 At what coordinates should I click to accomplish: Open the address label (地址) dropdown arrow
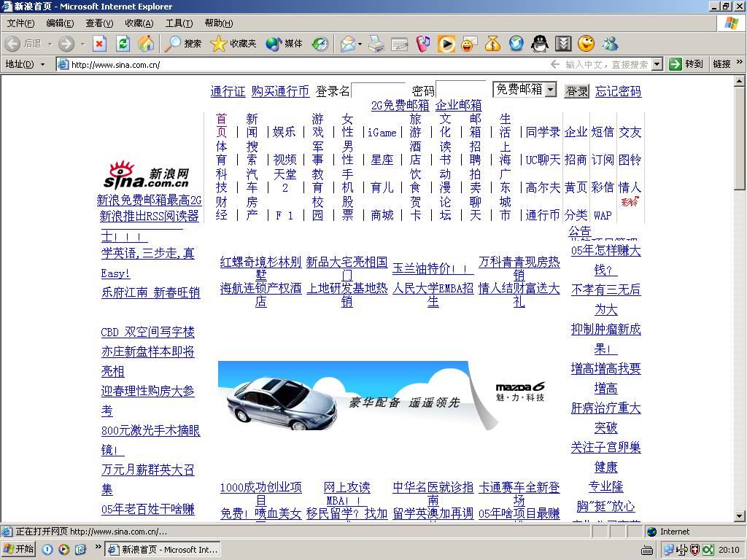42,64
